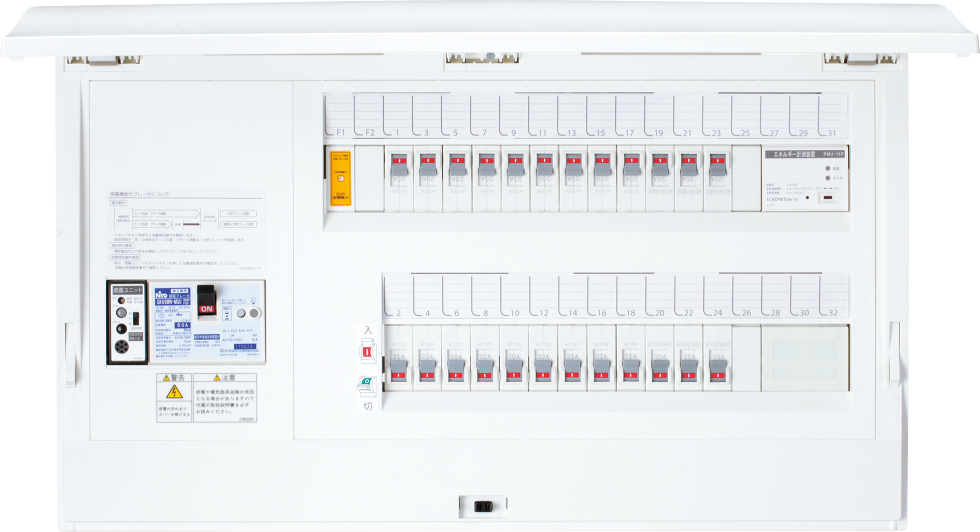Click circuit label 25
The image size is (980, 532).
click(745, 133)
